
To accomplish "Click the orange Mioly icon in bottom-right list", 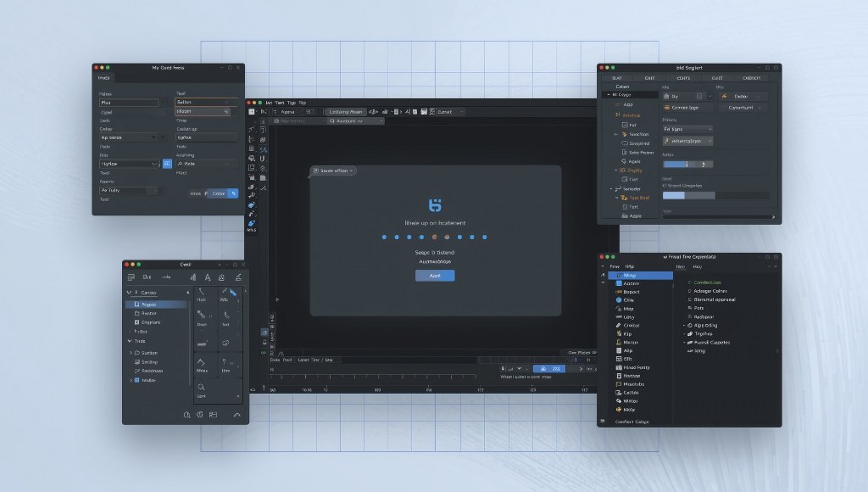I will coord(619,410).
